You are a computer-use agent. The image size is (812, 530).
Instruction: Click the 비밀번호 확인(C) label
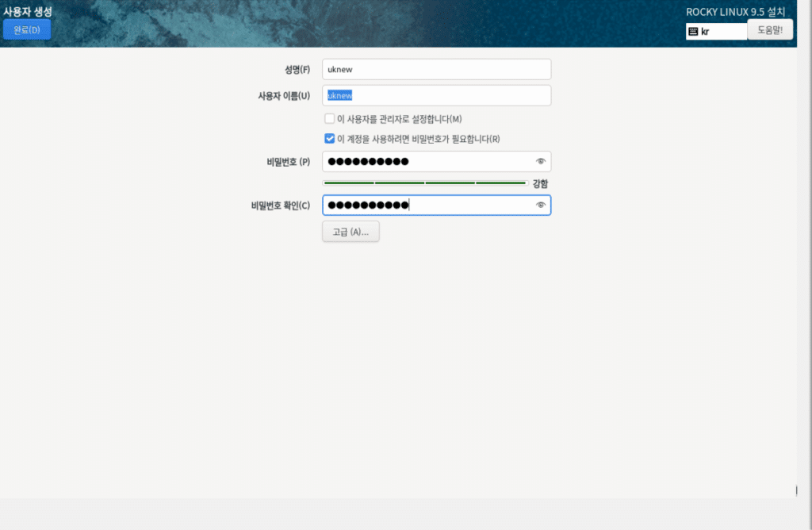click(280, 205)
